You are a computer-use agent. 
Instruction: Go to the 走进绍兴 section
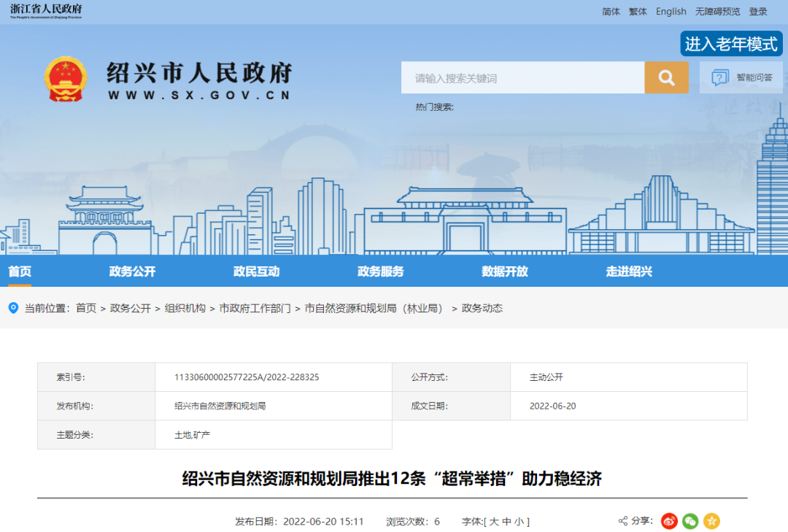pos(628,271)
